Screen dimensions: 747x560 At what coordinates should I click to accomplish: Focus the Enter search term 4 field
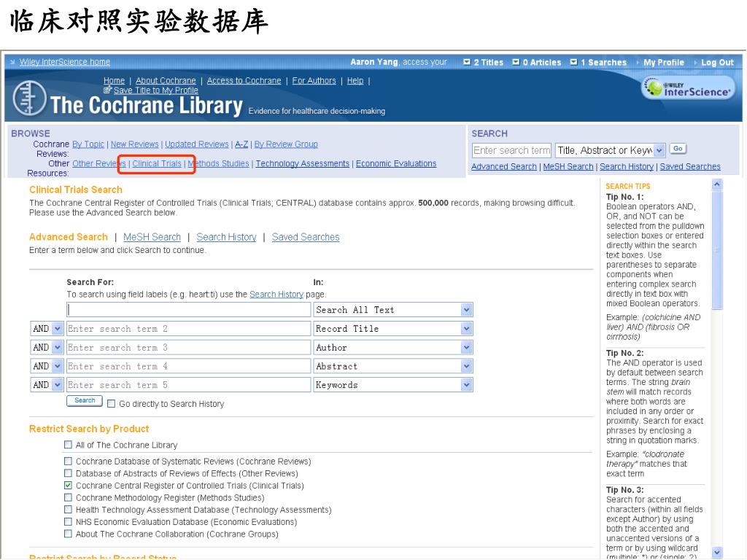[x=189, y=366]
